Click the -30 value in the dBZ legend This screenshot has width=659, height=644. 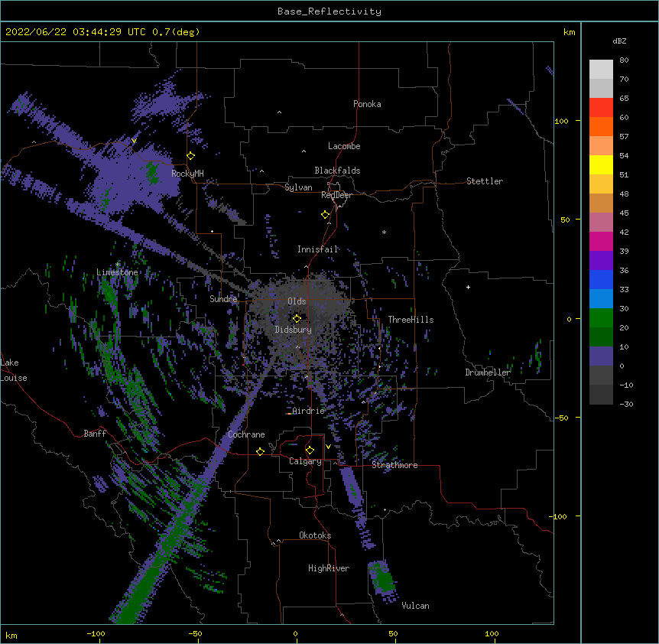pos(626,404)
